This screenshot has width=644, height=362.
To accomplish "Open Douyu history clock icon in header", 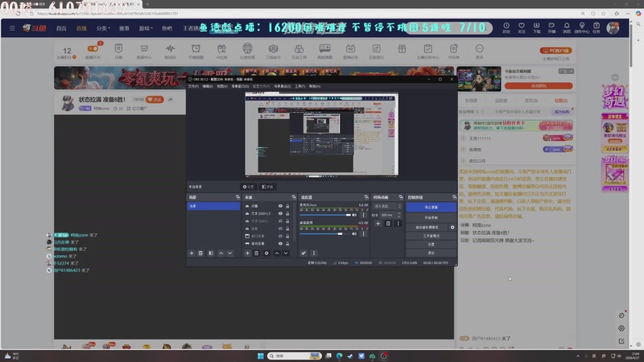I will [x=506, y=27].
